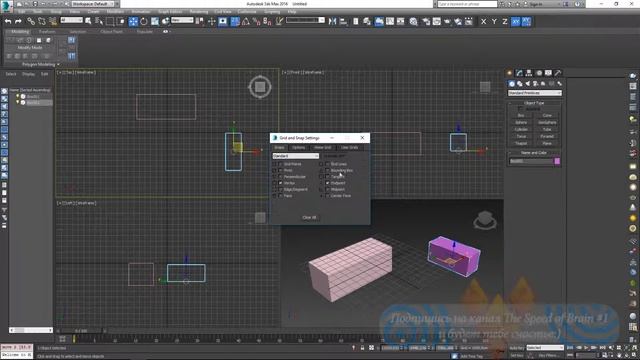Image resolution: width=640 pixels, height=360 pixels.
Task: Open the Display command panel tab
Action: coord(548,73)
